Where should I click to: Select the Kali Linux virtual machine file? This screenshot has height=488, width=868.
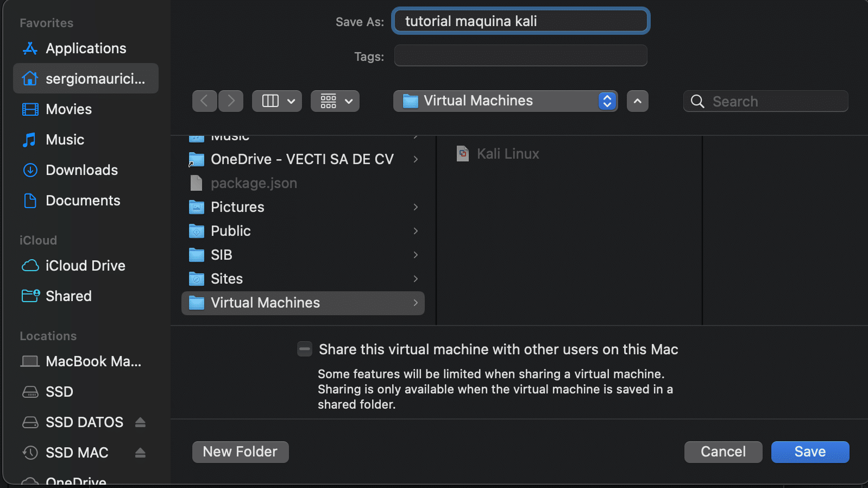507,154
